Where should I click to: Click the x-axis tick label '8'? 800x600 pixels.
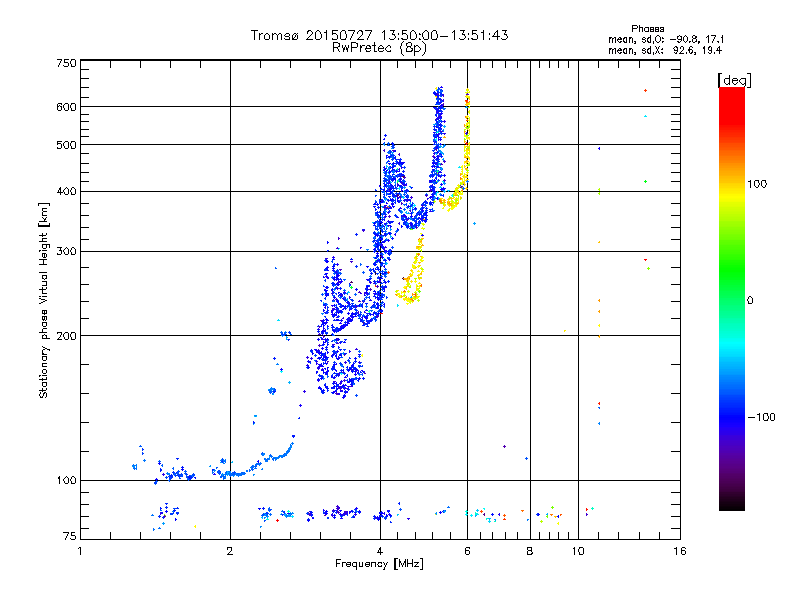[x=530, y=551]
